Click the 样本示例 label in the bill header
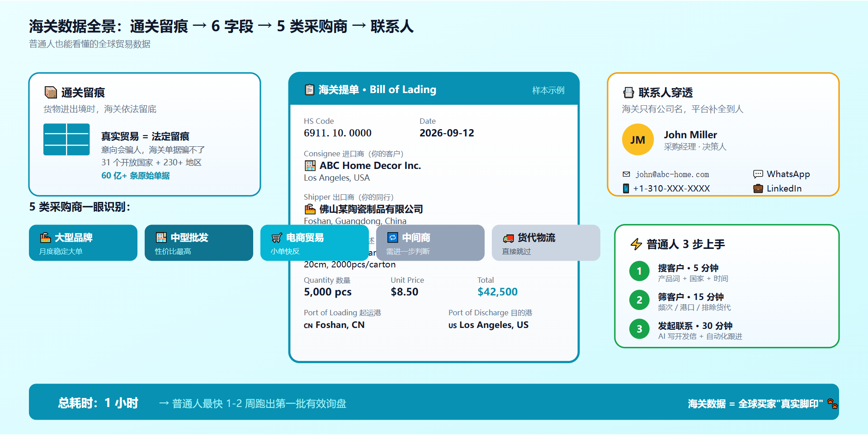The height and width of the screenshot is (435, 868). point(548,90)
